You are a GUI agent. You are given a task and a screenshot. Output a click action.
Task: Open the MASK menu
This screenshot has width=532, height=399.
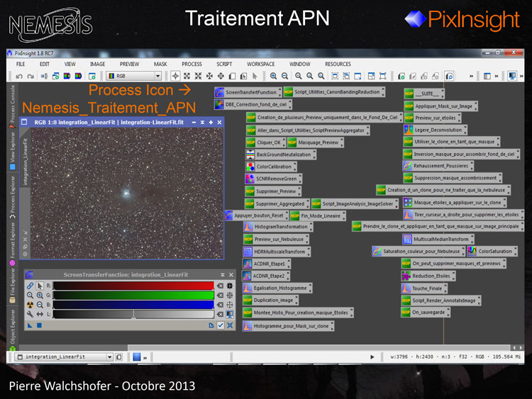(x=160, y=64)
